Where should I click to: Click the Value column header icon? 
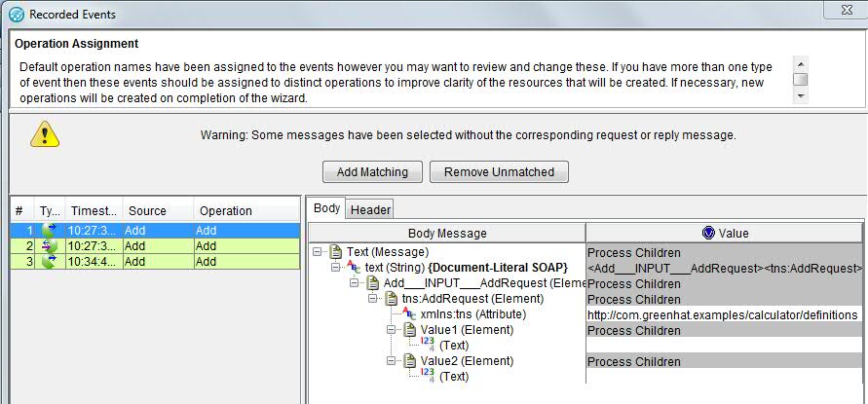coord(708,233)
